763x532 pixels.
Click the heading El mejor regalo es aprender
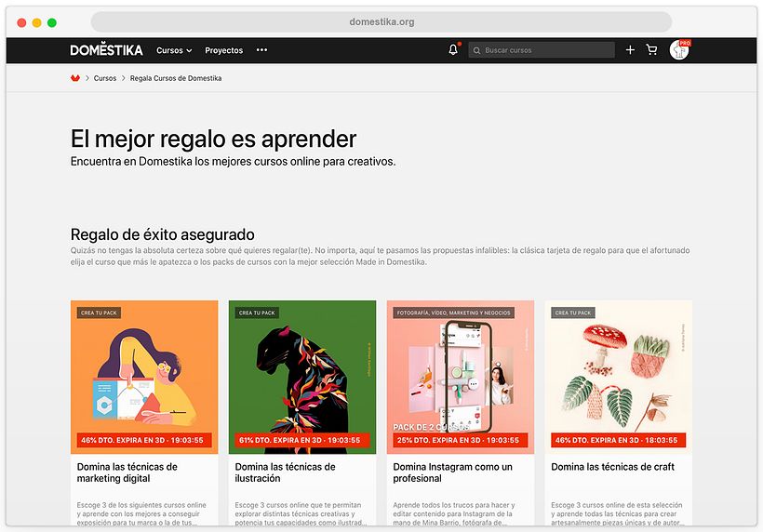click(214, 140)
